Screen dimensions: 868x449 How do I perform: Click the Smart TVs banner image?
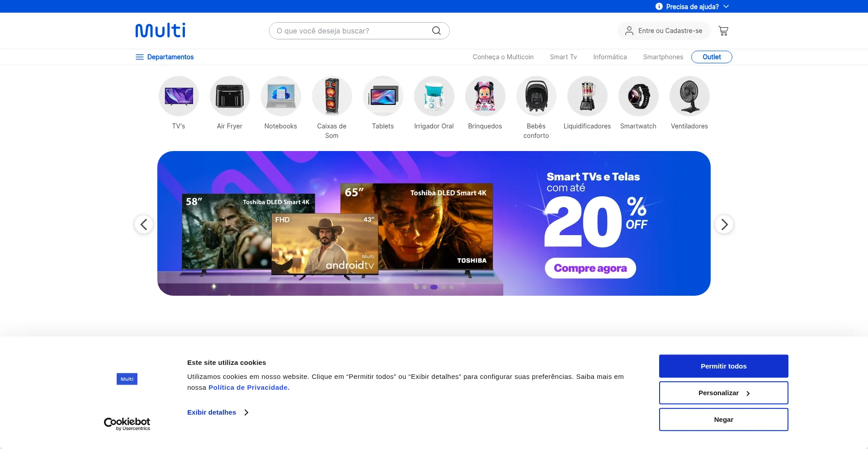click(434, 223)
